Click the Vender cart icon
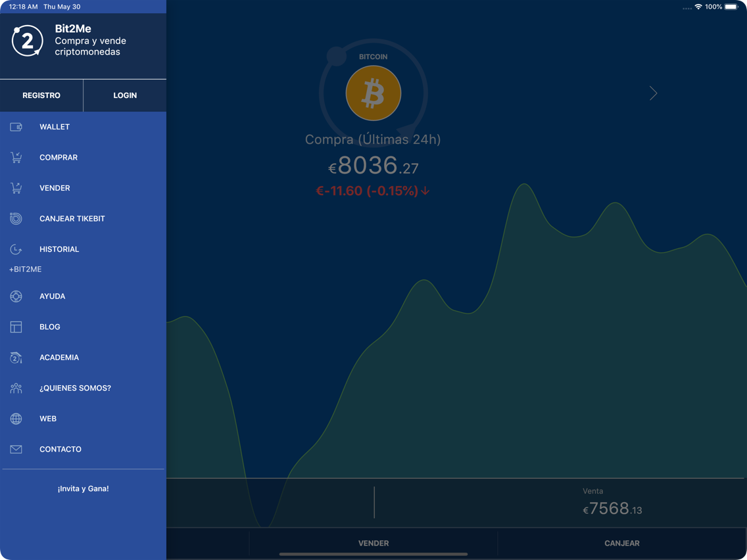747x560 pixels. point(15,188)
